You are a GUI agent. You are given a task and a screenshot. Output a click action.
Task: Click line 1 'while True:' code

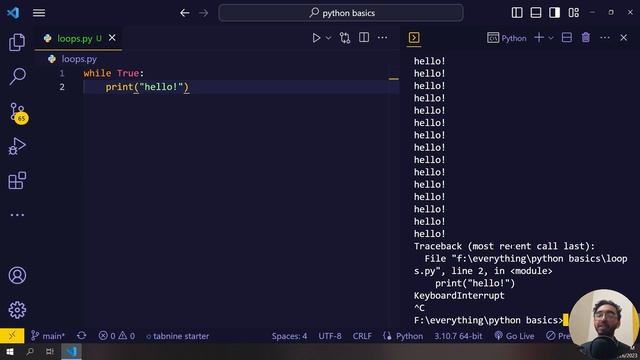pos(113,73)
